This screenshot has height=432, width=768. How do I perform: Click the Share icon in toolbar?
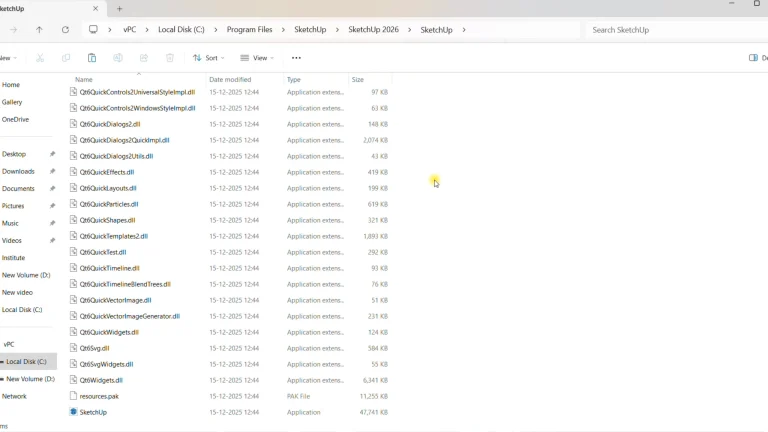pos(144,58)
